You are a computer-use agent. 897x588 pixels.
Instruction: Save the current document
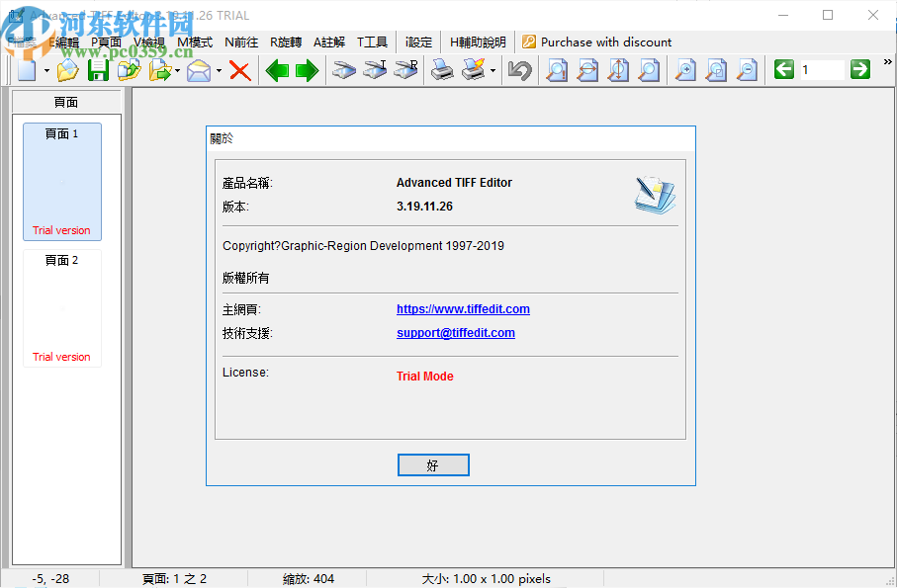(x=98, y=70)
